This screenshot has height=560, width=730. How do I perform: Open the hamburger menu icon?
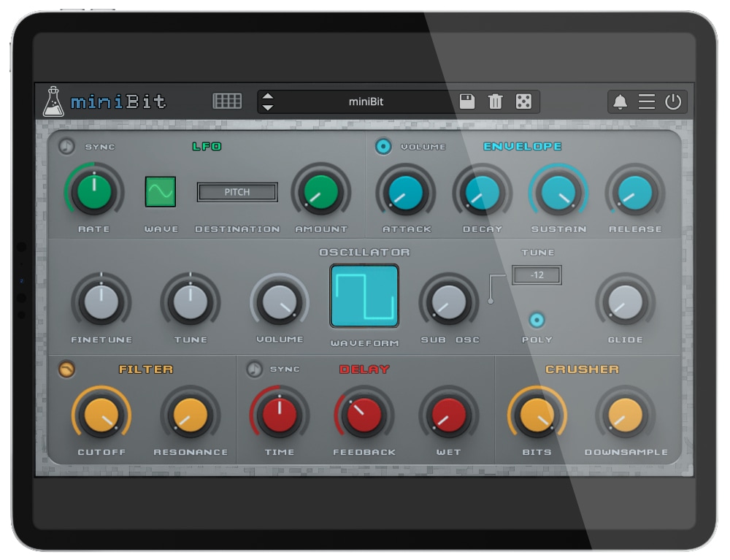pyautogui.click(x=646, y=101)
